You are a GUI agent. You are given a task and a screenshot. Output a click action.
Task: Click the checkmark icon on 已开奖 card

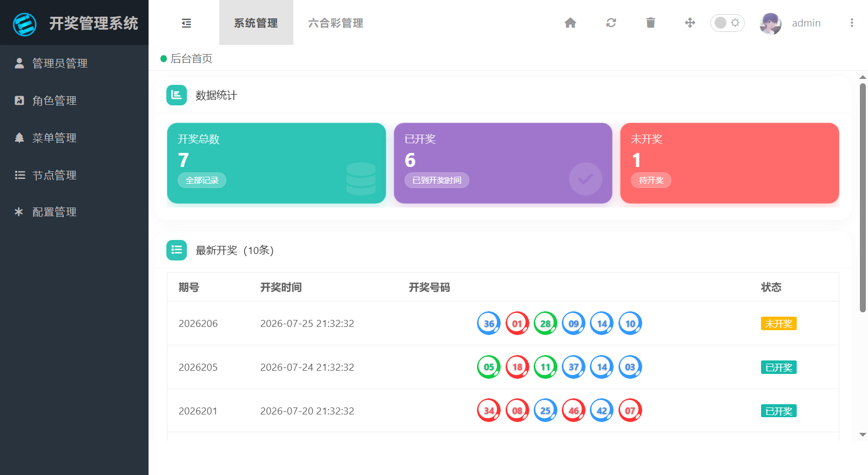586,179
